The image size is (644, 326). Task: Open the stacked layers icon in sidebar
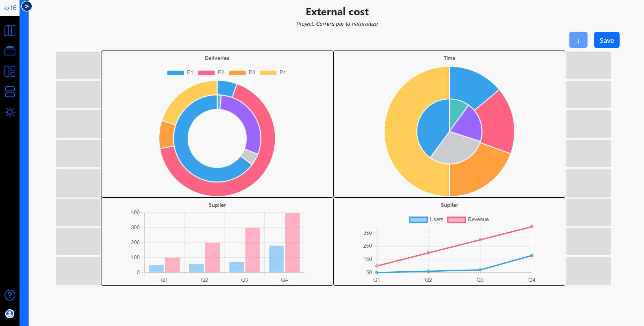point(10,51)
